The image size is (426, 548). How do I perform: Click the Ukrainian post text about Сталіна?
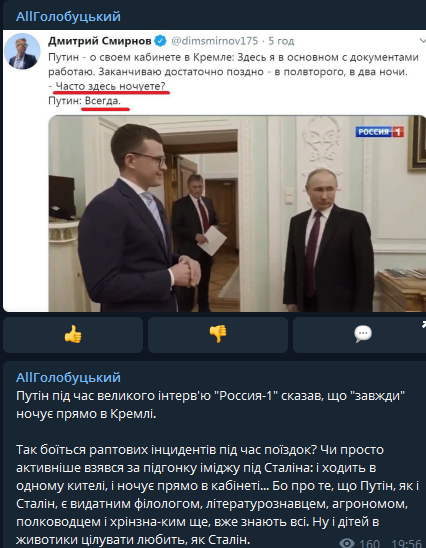click(x=217, y=495)
